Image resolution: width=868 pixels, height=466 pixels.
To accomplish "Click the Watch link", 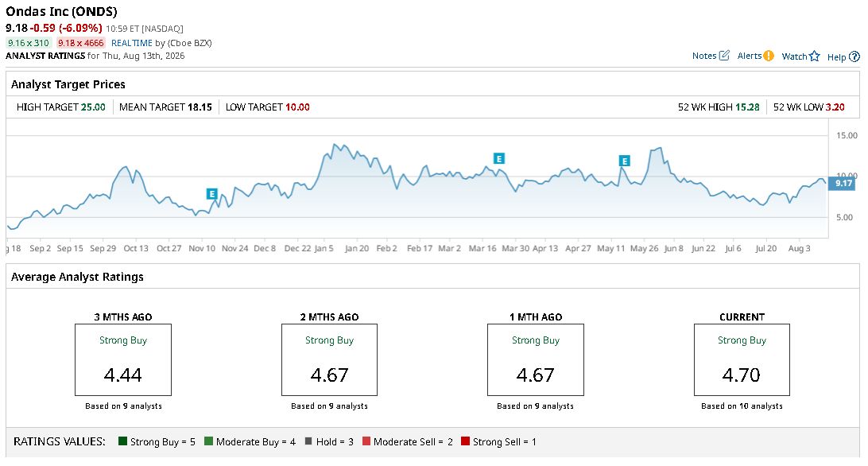I will [794, 56].
